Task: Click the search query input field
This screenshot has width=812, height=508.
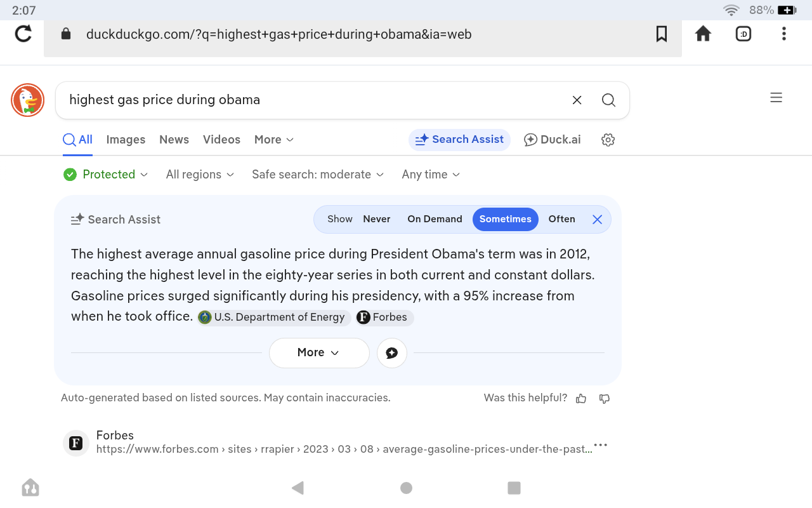Action: coord(311,100)
